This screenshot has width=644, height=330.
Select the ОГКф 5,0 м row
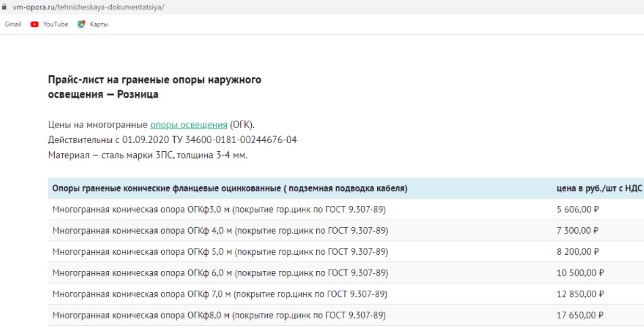[346, 251]
